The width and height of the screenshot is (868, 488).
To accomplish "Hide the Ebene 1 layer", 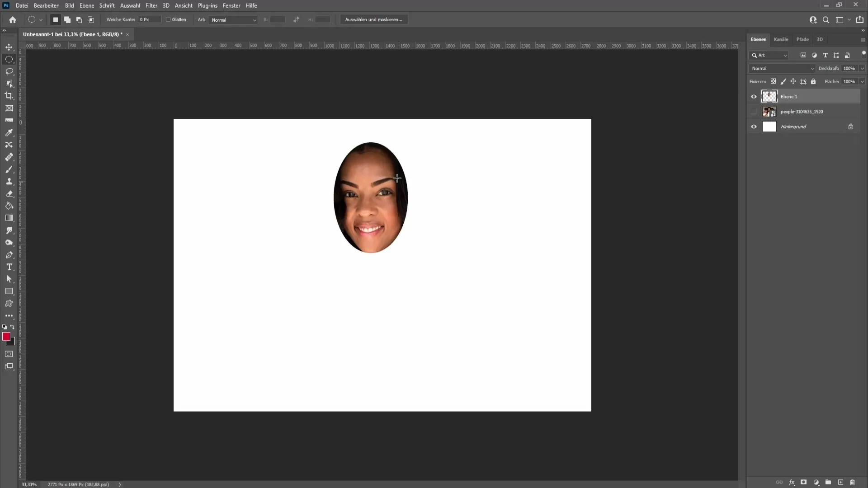I will [x=754, y=97].
